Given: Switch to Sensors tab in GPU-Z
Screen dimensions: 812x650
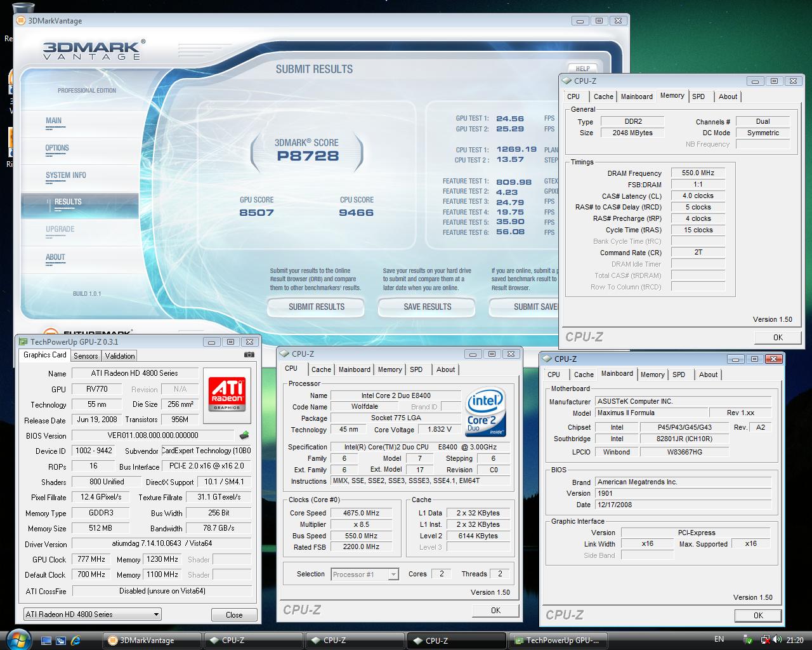Looking at the screenshot, I should pyautogui.click(x=86, y=356).
